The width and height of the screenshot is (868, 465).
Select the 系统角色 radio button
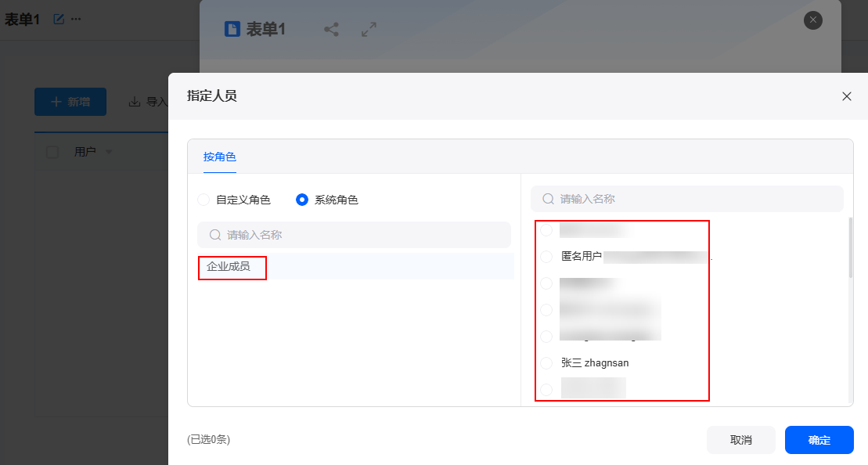click(x=301, y=200)
